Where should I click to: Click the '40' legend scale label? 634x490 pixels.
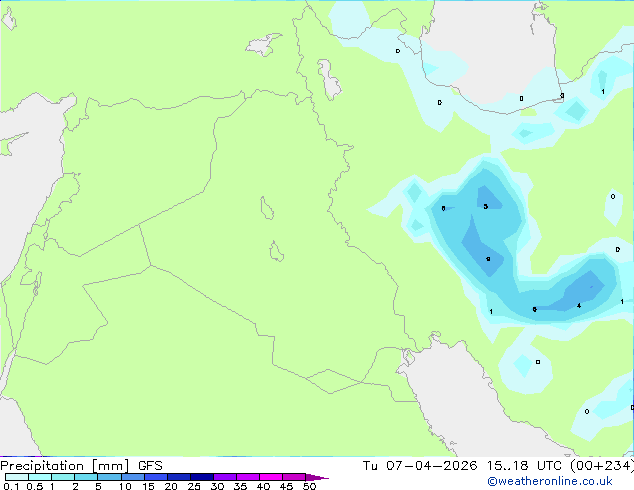[263, 486]
